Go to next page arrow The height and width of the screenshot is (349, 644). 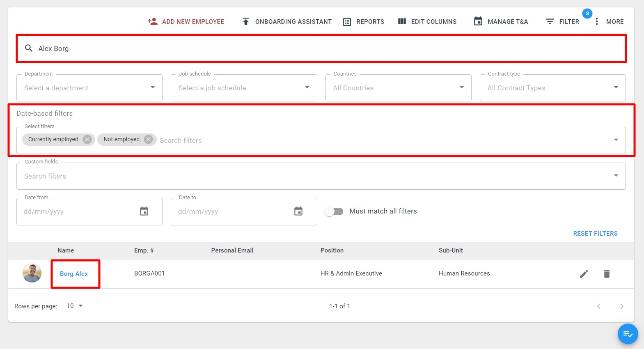click(x=622, y=306)
